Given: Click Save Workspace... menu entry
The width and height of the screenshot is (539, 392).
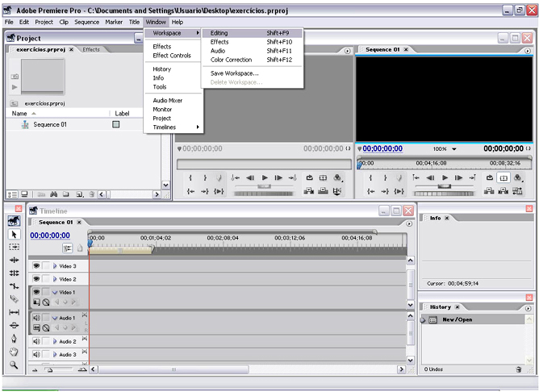Looking at the screenshot, I should coord(234,73).
